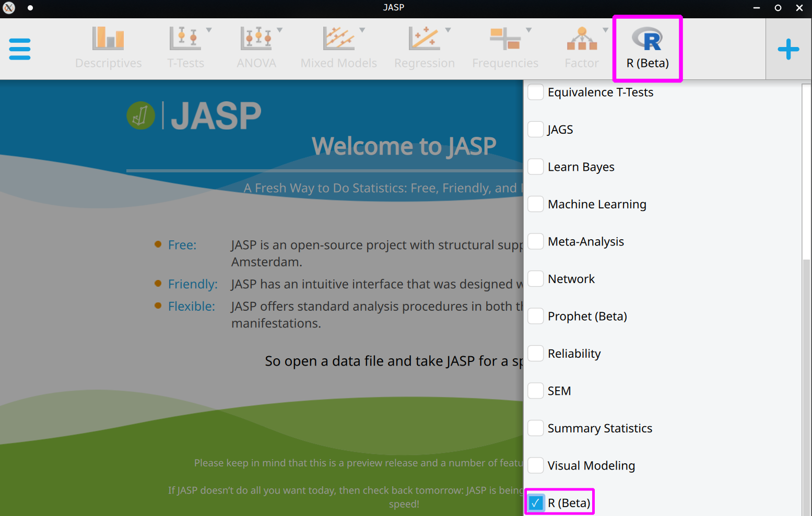Select the T-Tests analysis icon

[185, 47]
